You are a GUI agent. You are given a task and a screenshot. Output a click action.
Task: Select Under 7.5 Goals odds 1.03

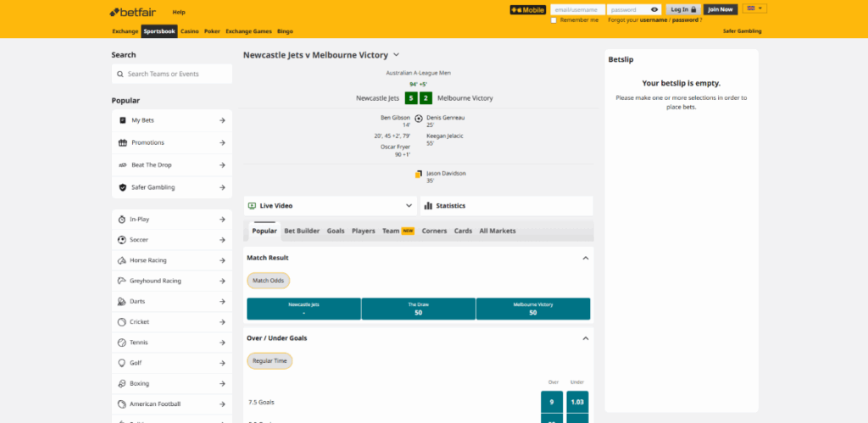coord(577,402)
